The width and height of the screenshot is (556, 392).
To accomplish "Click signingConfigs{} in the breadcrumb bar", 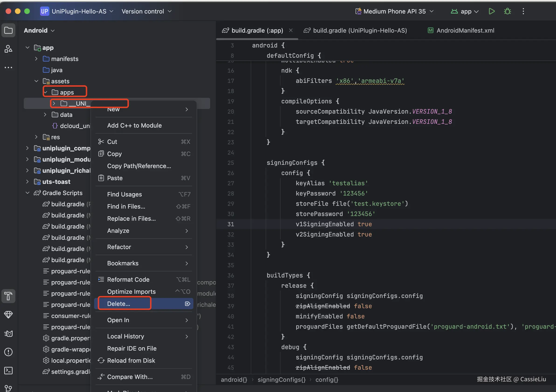I will pos(281,379).
